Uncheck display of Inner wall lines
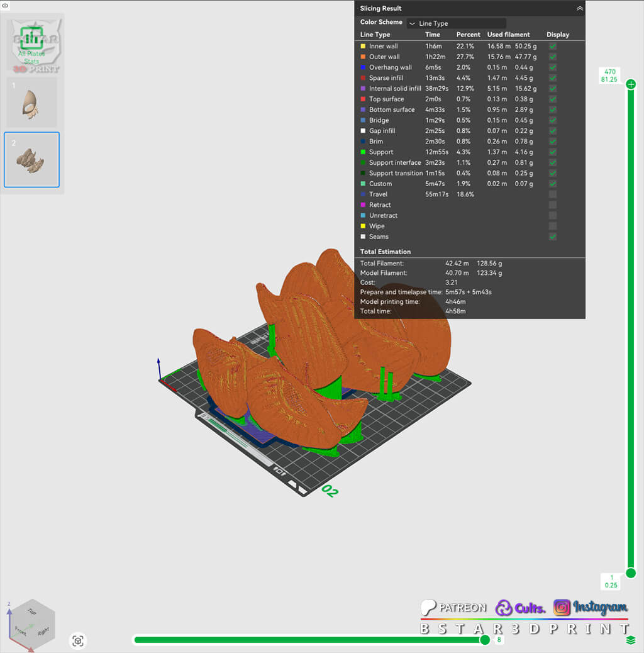Viewport: 644px width, 653px height. click(552, 46)
